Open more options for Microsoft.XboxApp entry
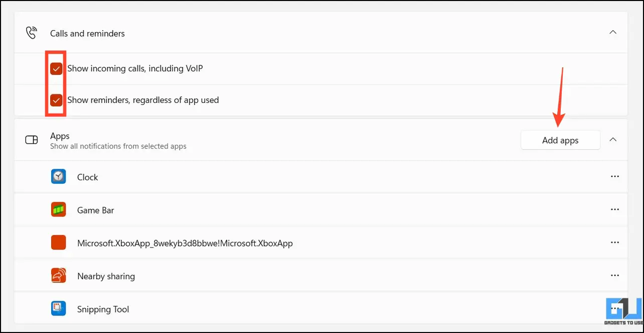 point(615,243)
